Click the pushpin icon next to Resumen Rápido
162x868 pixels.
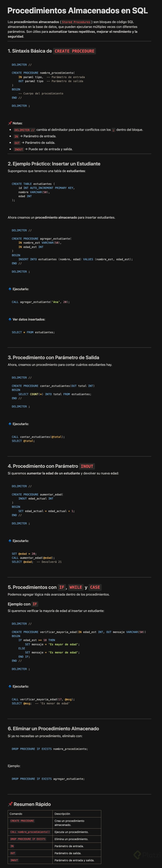point(10,804)
